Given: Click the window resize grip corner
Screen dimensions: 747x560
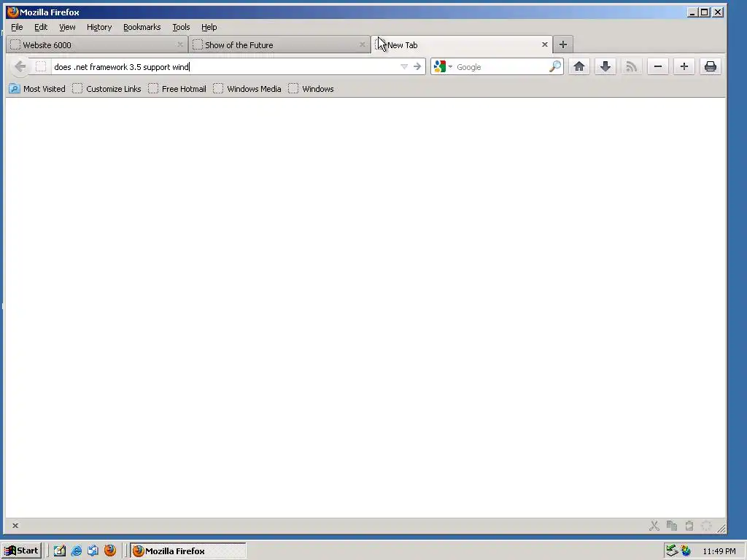Looking at the screenshot, I should pos(721,528).
